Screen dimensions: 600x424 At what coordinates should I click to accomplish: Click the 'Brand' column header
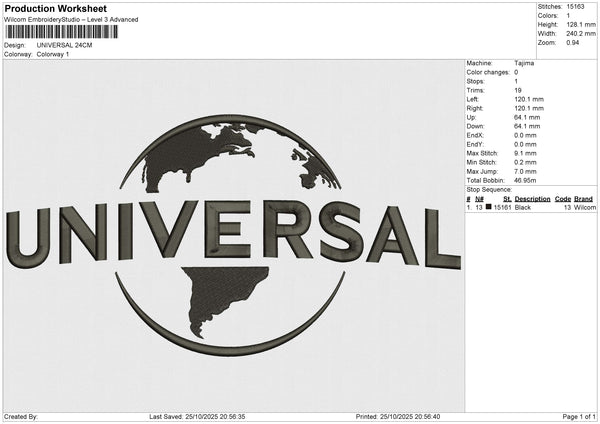[x=583, y=199]
